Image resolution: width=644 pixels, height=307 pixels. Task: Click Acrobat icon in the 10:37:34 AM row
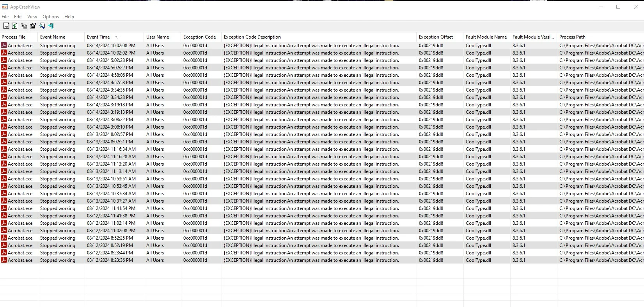pyautogui.click(x=4, y=193)
